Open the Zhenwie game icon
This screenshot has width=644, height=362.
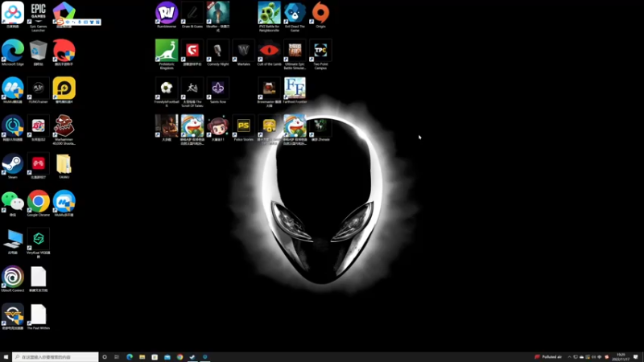[320, 128]
